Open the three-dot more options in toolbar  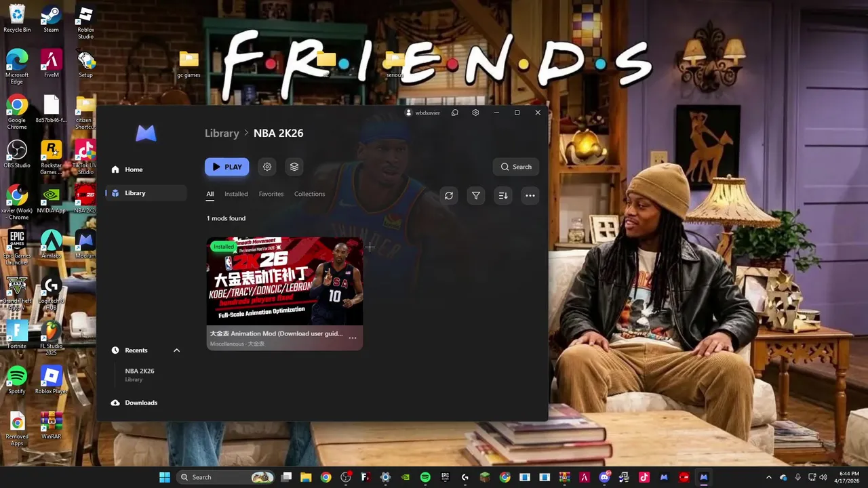[530, 196]
